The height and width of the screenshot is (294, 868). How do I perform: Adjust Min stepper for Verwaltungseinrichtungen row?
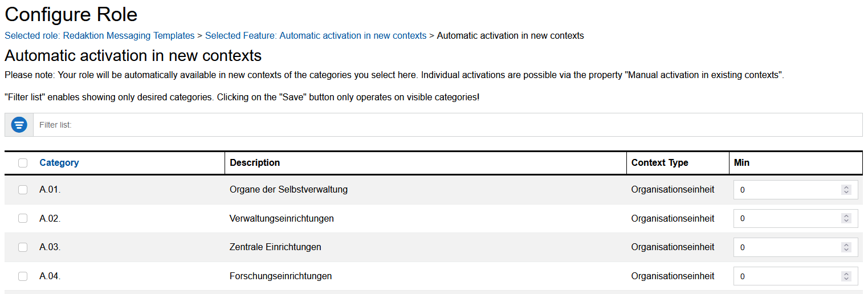(x=846, y=218)
